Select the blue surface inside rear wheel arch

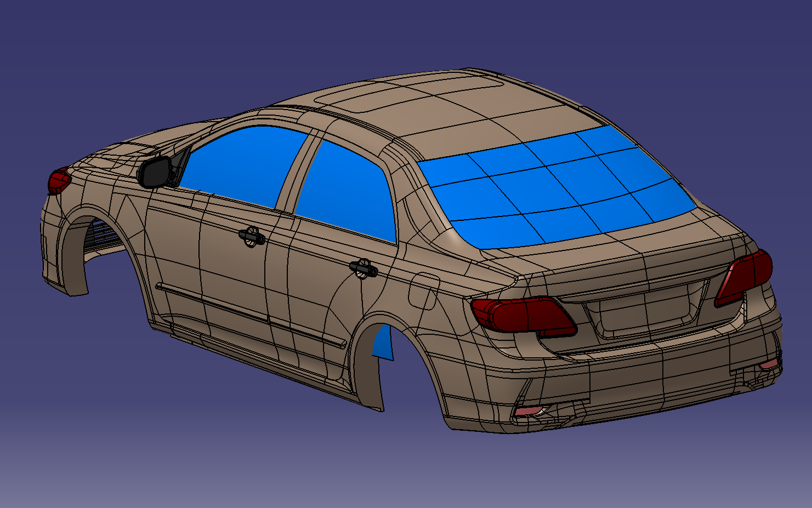pos(383,343)
